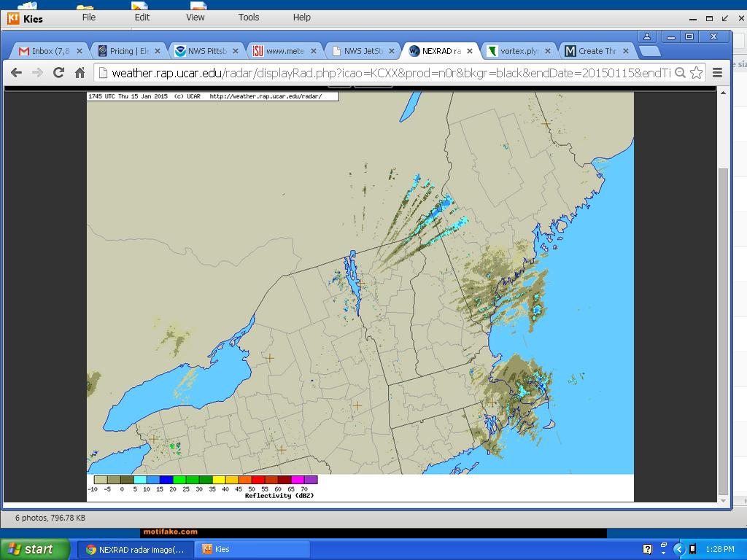Open the Kies Tools menu
This screenshot has width=747, height=560.
point(249,17)
